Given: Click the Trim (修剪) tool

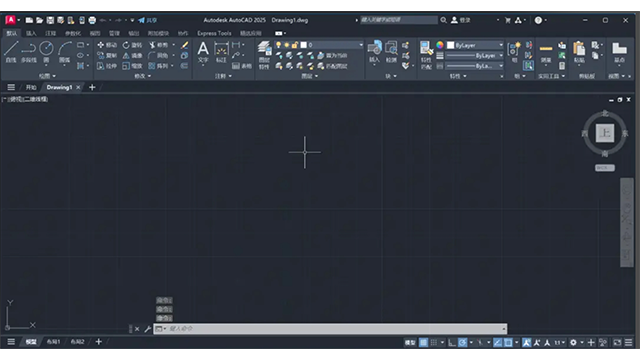Looking at the screenshot, I should 158,45.
